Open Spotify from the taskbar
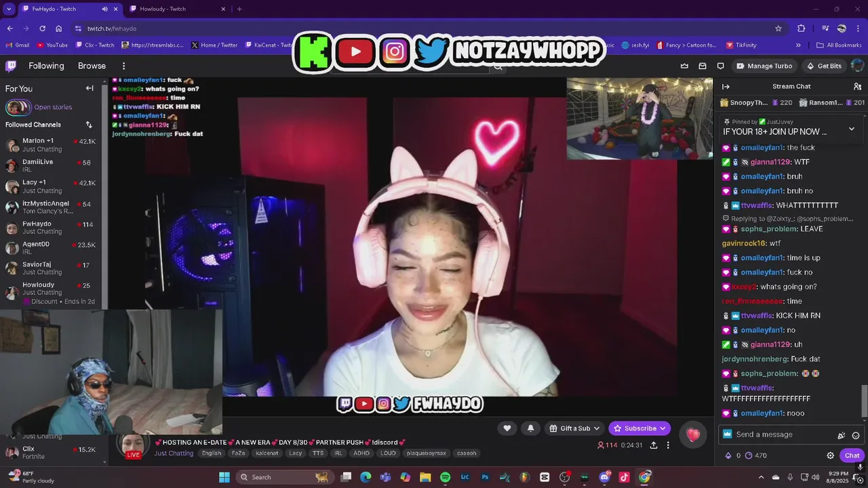 pos(445,477)
